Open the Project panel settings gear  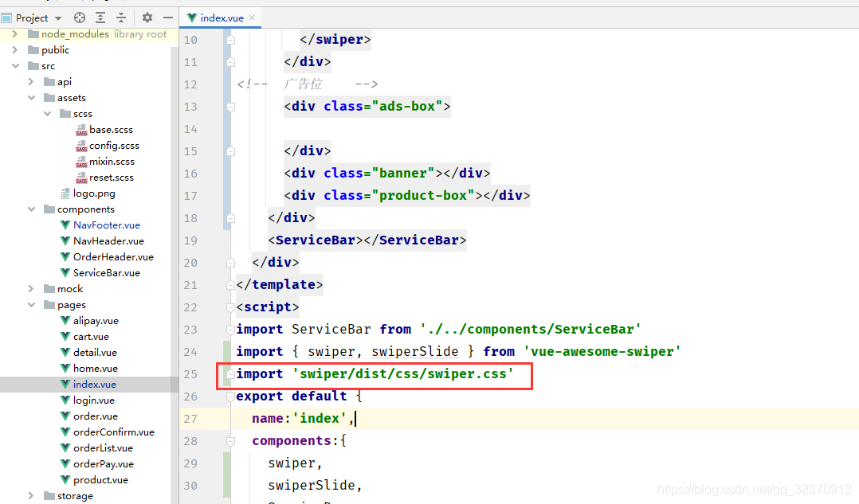click(x=147, y=17)
